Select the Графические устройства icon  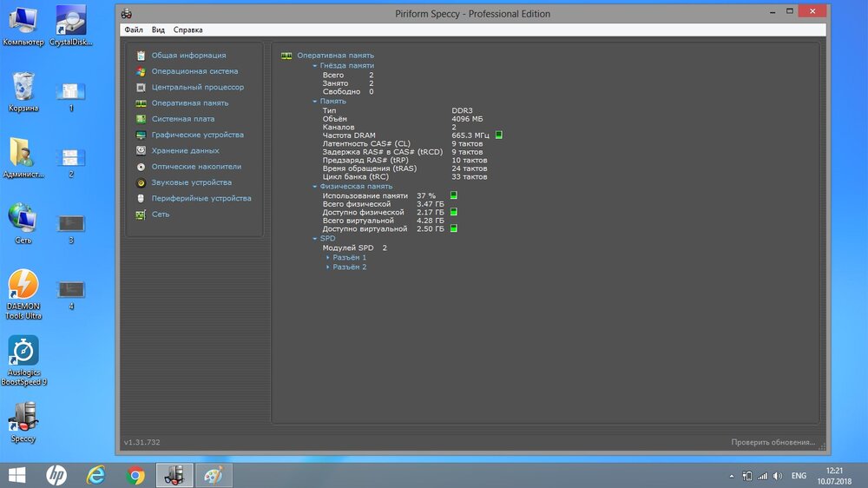pos(141,135)
